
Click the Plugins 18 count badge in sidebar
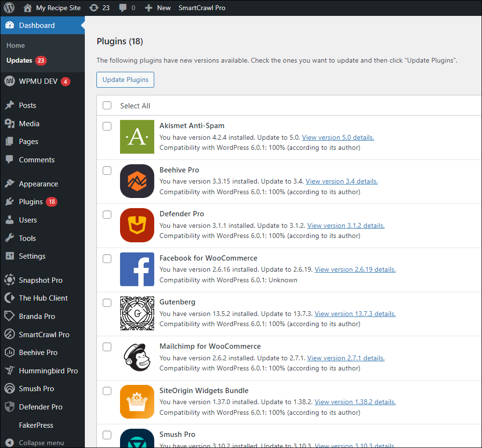coord(52,201)
